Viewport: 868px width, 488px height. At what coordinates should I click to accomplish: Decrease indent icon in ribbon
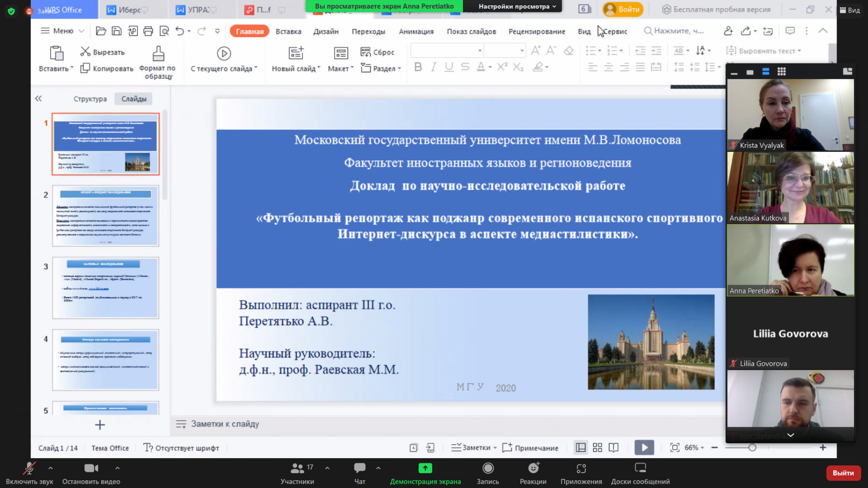pyautogui.click(x=640, y=51)
